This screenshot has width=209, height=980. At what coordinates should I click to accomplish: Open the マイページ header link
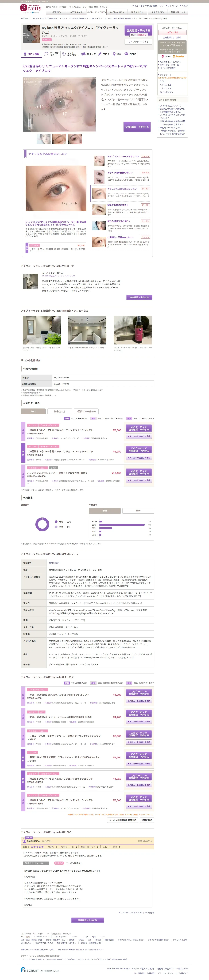click(x=172, y=6)
